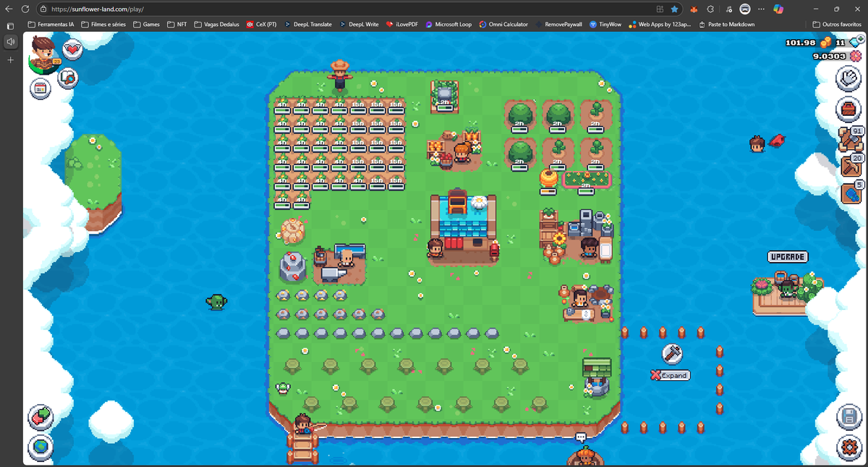Open the Filmes e séries bookmarks folder
Viewport: 868px width, 467px height.
[103, 24]
